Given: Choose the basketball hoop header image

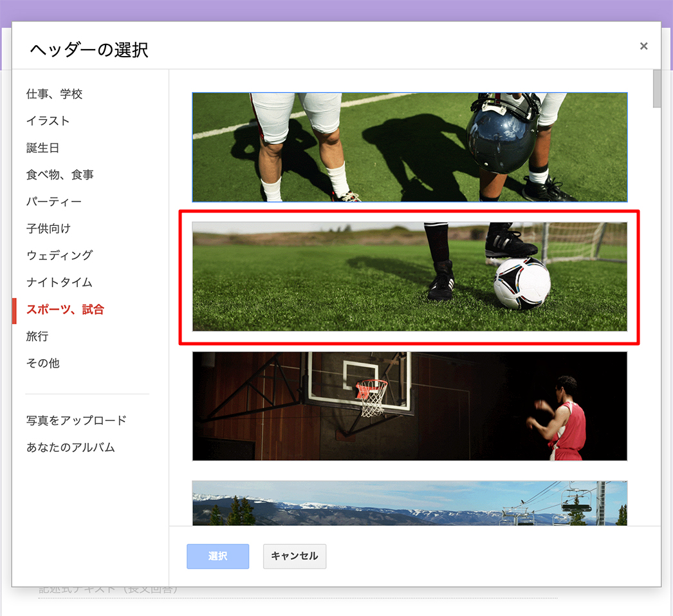Looking at the screenshot, I should click(409, 406).
